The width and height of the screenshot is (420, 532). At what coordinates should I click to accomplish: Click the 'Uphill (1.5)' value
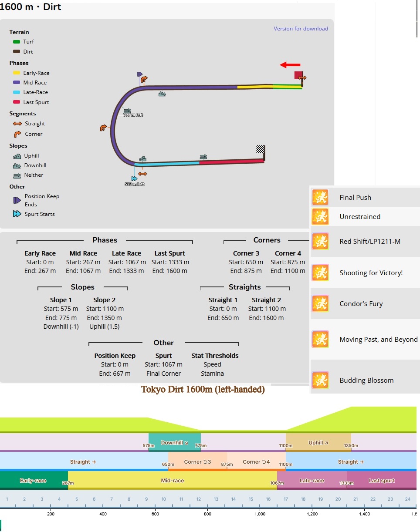point(105,326)
